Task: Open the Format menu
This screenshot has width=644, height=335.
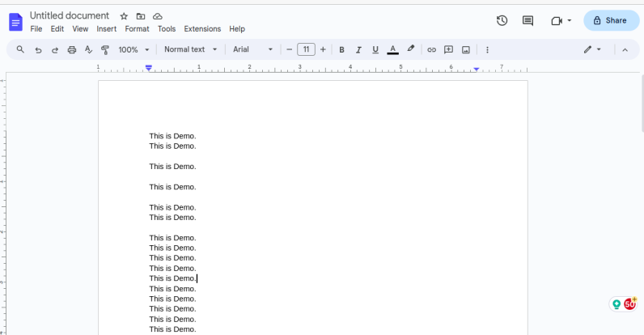Action: tap(137, 29)
